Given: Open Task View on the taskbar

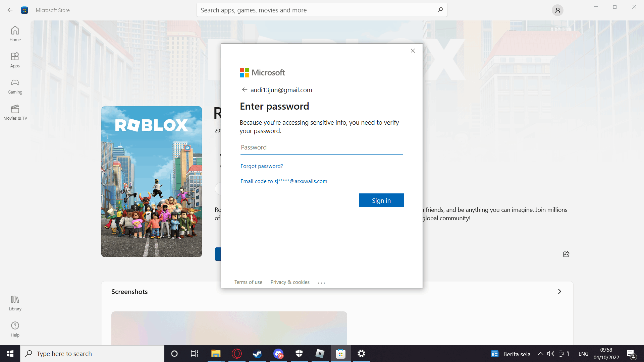Looking at the screenshot, I should pyautogui.click(x=195, y=354).
